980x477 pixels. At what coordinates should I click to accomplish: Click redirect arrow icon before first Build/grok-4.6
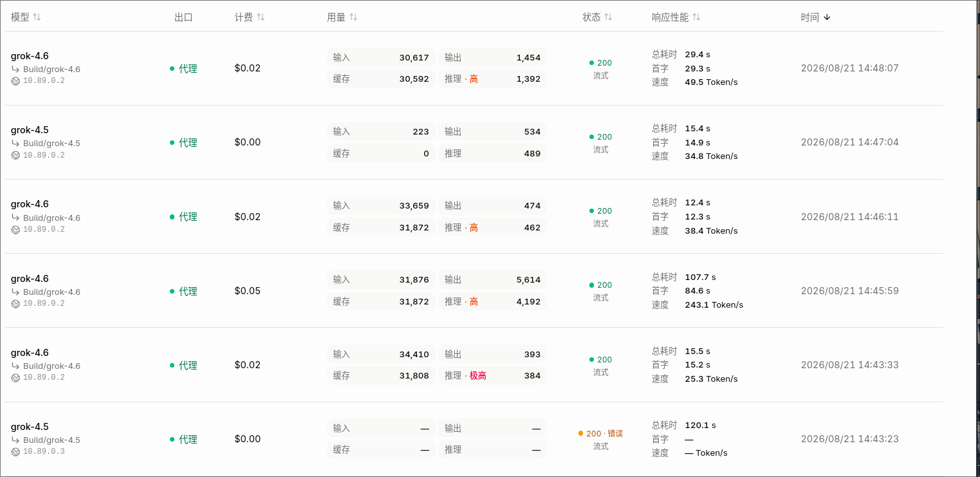pos(15,69)
